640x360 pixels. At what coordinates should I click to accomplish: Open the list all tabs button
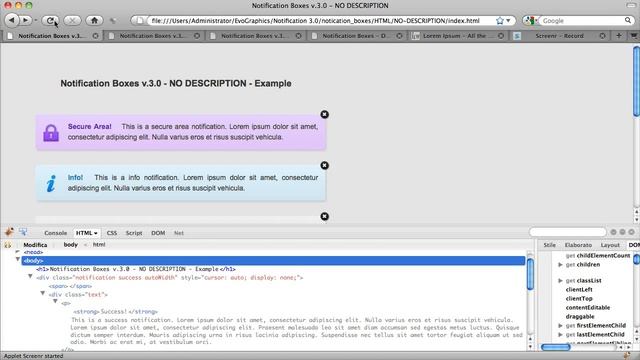click(634, 36)
